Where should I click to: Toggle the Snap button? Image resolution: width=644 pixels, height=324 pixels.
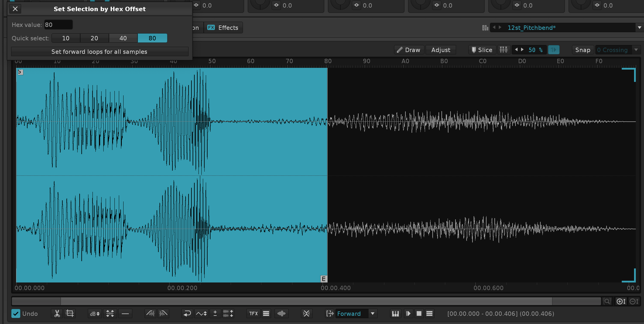(x=583, y=50)
